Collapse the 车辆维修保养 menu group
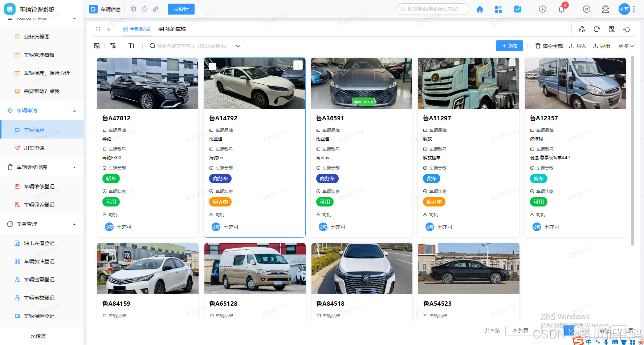 coord(74,167)
